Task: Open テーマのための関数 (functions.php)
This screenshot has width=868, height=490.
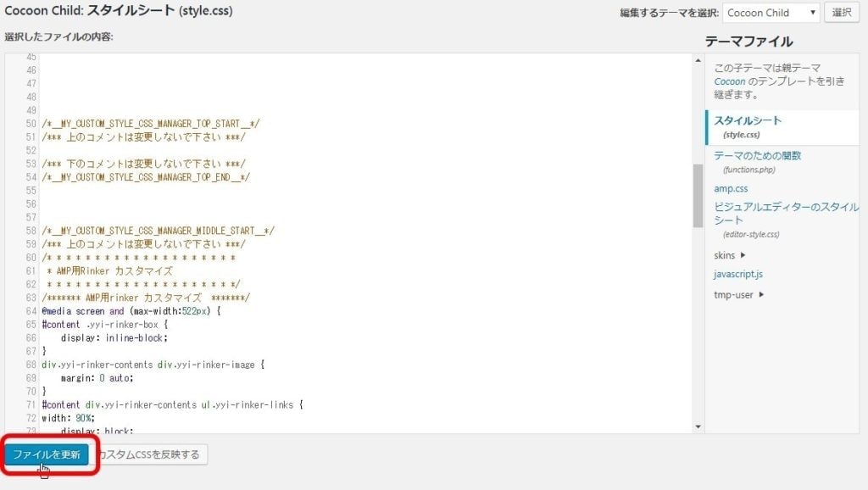Action: tap(759, 157)
